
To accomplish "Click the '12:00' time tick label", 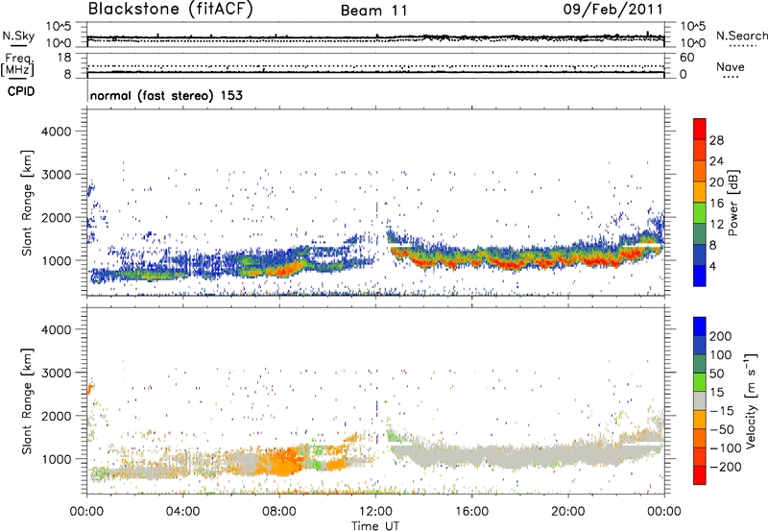I will [x=375, y=512].
